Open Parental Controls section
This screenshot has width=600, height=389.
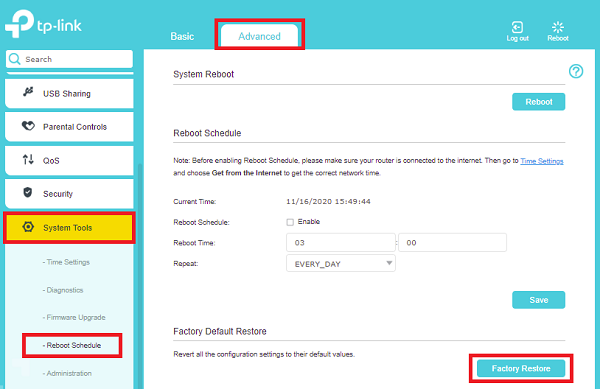tap(69, 127)
